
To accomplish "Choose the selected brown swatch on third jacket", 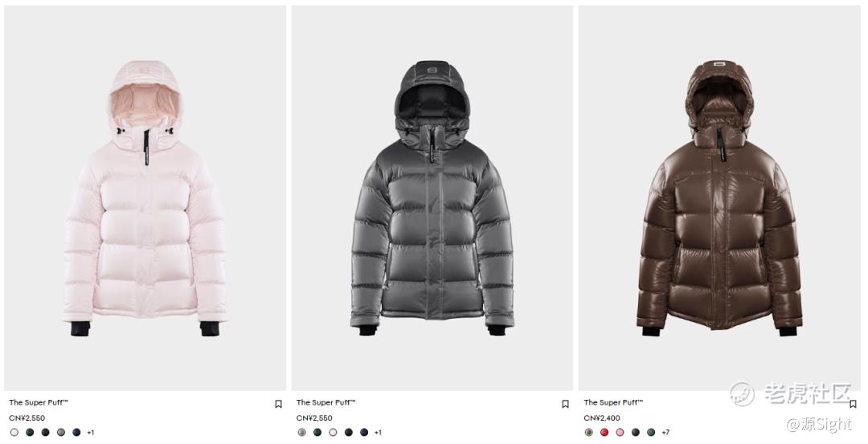I will 588,433.
